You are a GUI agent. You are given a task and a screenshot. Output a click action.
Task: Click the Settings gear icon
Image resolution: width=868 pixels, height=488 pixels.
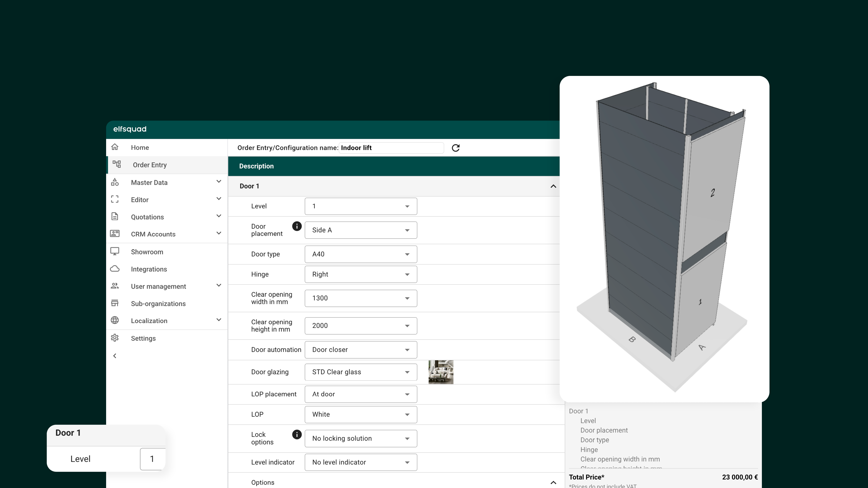(115, 338)
